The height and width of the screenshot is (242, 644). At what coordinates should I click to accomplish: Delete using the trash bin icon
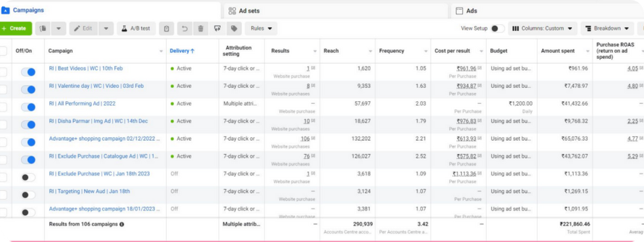pos(200,28)
